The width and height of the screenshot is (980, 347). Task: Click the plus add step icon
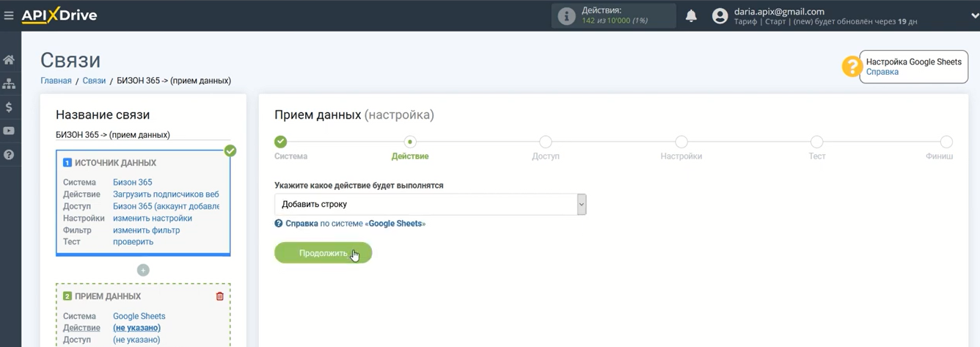point(143,270)
